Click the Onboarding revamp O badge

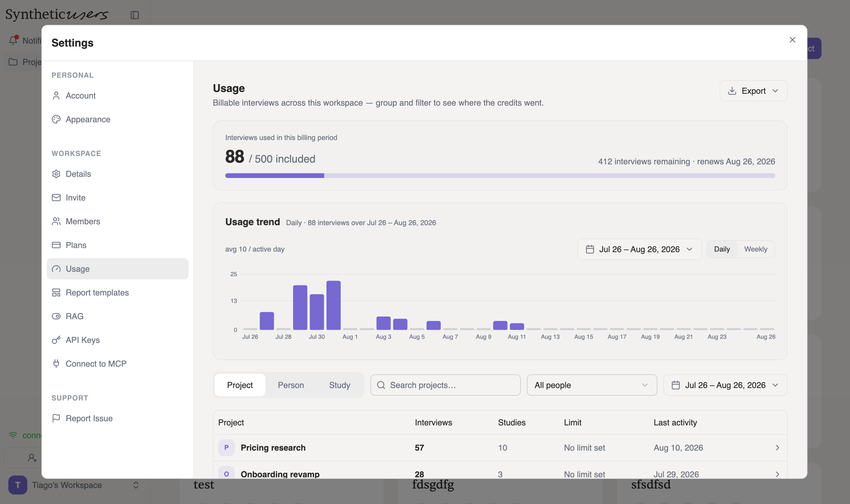(226, 473)
